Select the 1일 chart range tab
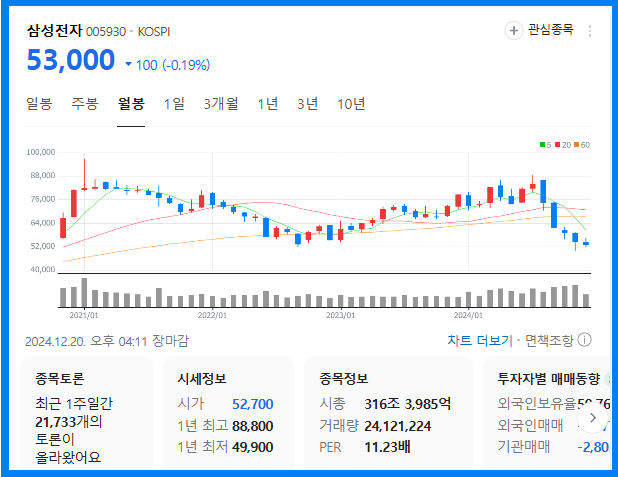The image size is (618, 477). coord(174,104)
